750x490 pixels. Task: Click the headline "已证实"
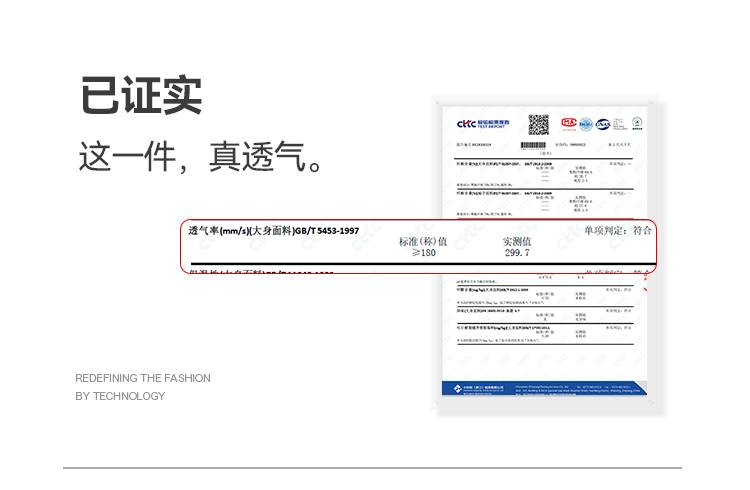(141, 95)
